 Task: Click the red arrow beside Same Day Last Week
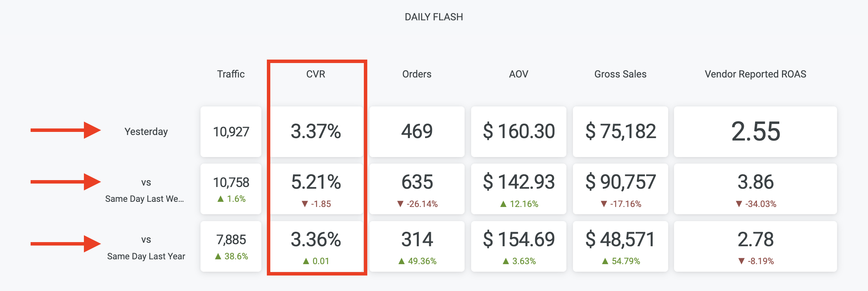(65, 182)
